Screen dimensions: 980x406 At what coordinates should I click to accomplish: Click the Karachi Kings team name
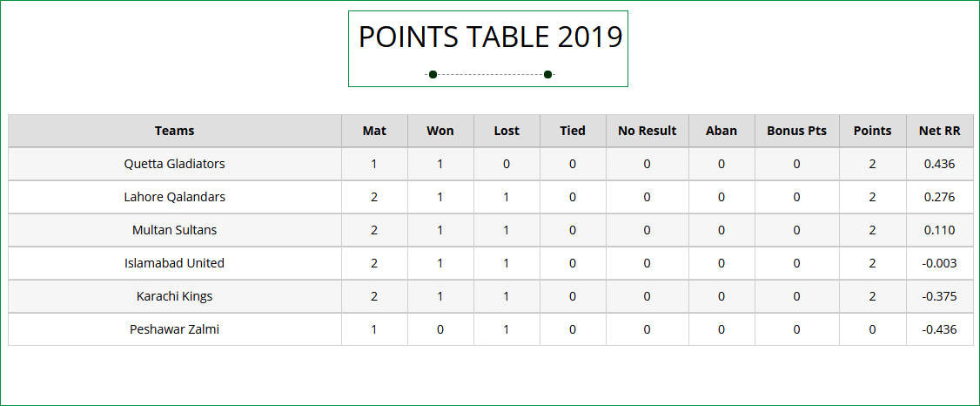point(174,296)
